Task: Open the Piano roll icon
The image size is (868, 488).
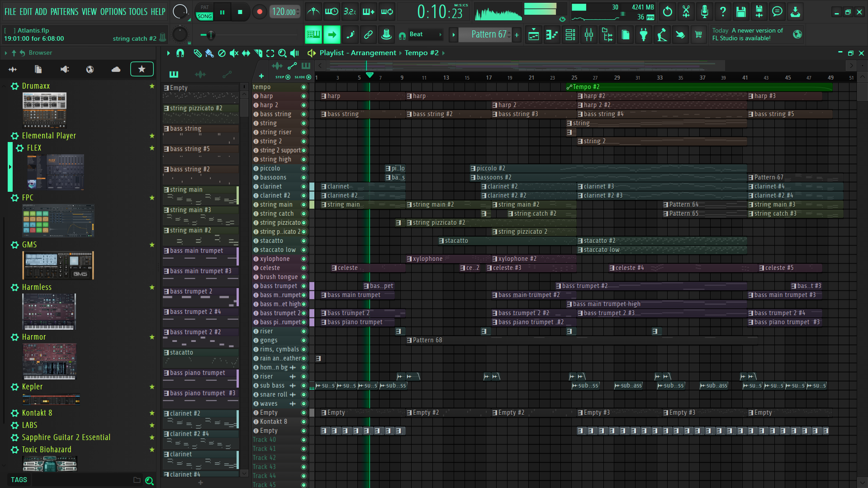Action: pyautogui.click(x=552, y=34)
